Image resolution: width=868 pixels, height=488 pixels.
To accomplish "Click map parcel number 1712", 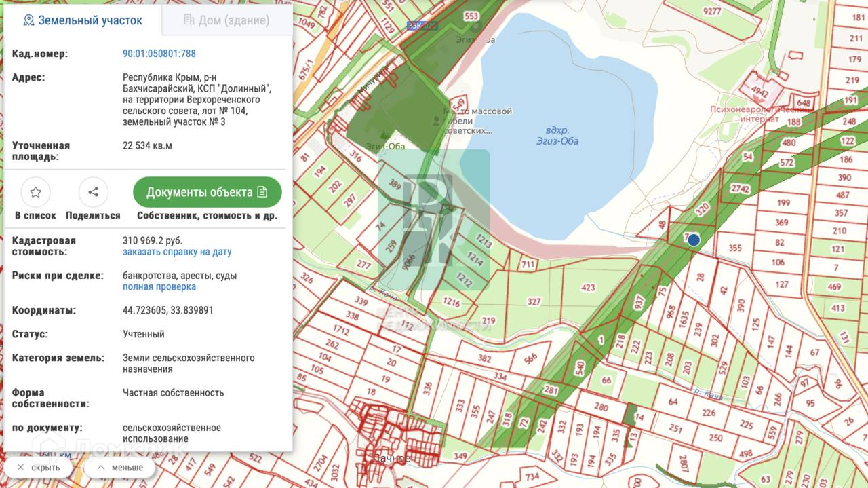I will [341, 331].
